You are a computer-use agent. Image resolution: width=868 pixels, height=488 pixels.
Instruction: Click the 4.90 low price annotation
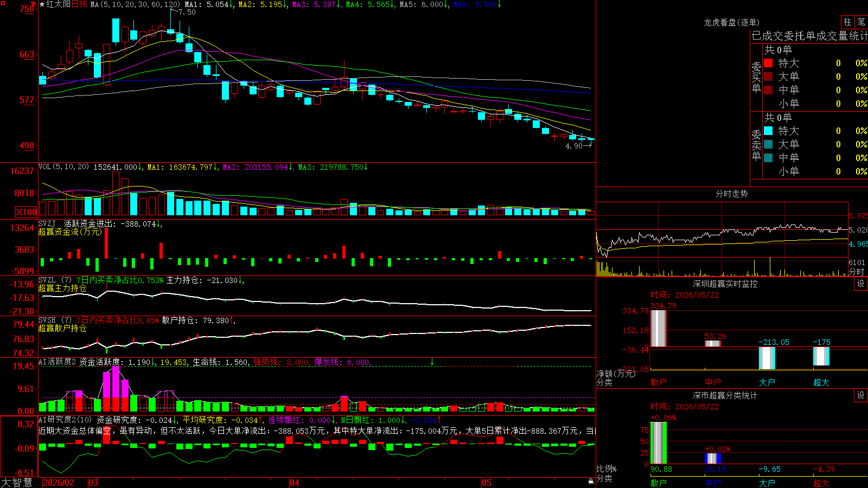[x=574, y=146]
